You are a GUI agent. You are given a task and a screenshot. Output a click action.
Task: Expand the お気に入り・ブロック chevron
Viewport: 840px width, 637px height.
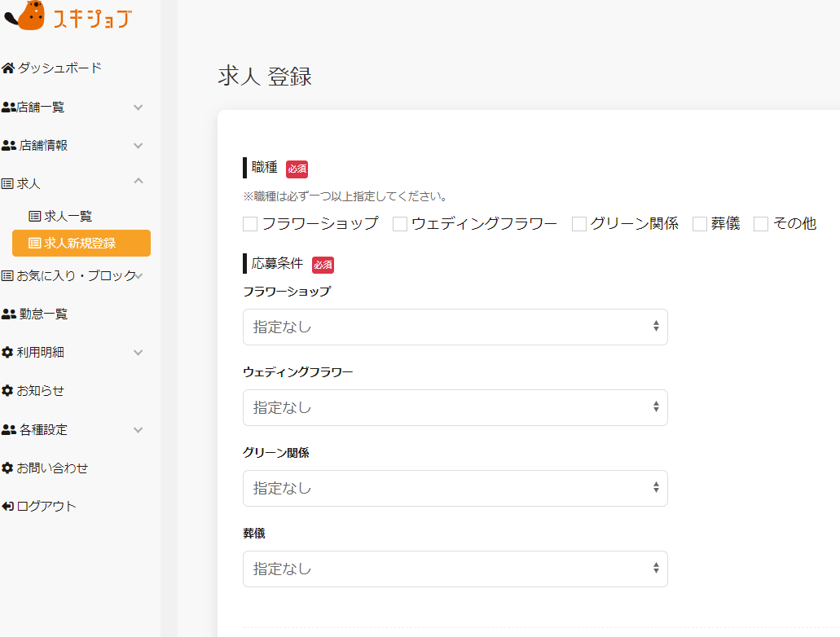point(139,276)
